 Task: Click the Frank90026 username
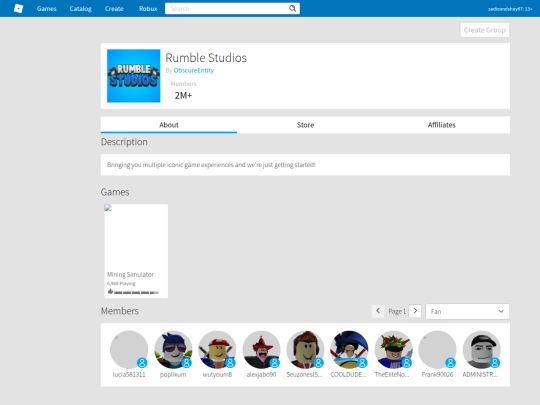point(437,374)
